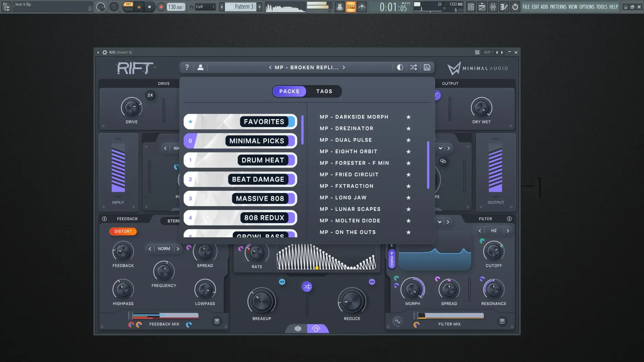Switch to the TAGS tab
The width and height of the screenshot is (644, 362).
324,91
